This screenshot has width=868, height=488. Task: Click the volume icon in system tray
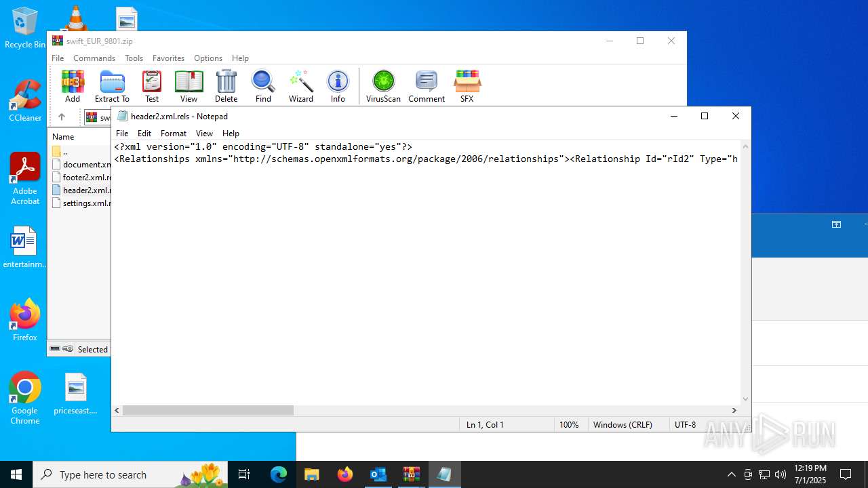781,474
